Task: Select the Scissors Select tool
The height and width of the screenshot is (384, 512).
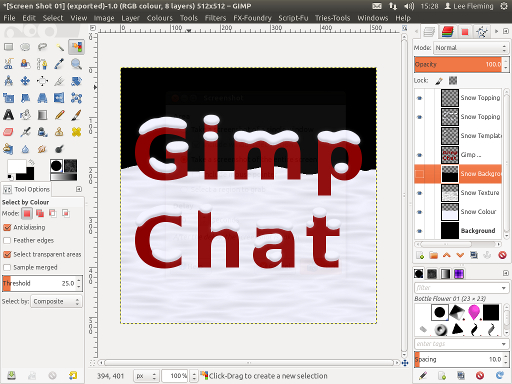Action: (8, 64)
